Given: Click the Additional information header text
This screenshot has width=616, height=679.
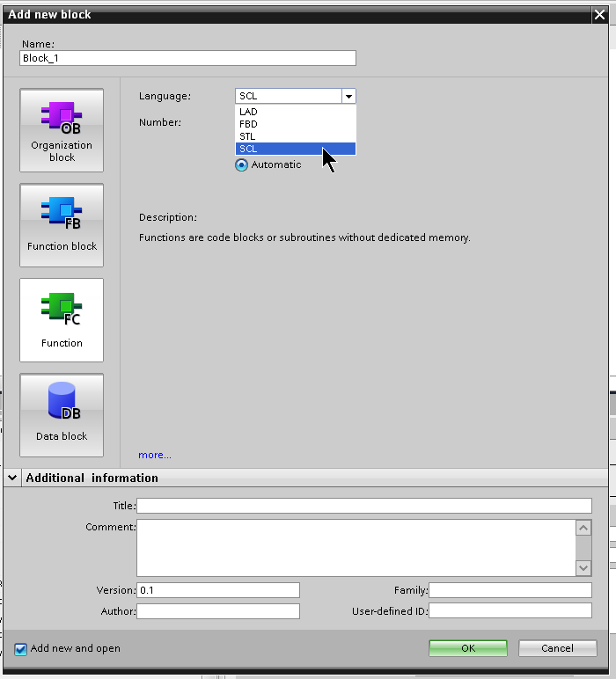Looking at the screenshot, I should pos(92,478).
